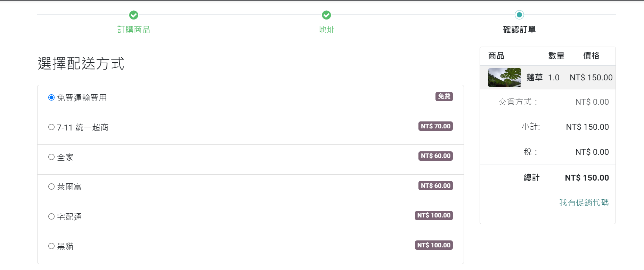Click the NT$ 70.00 badge for 7-11

435,126
